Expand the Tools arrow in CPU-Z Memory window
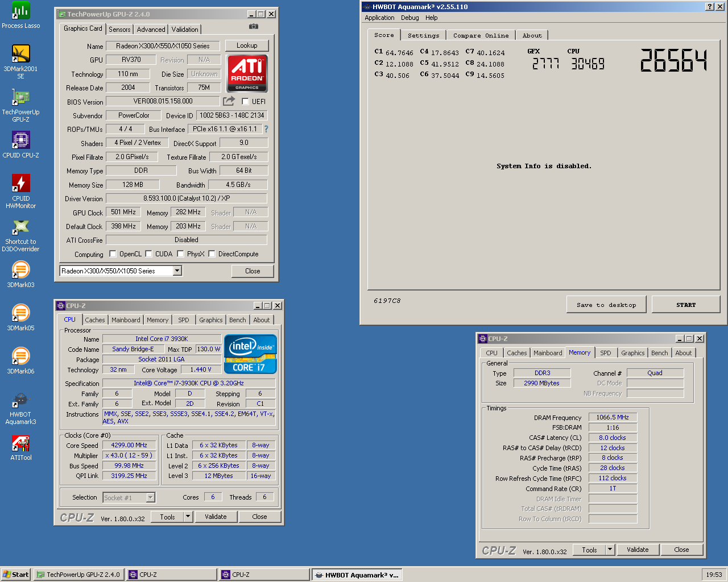Screen dimensions: 728x582 (610, 550)
